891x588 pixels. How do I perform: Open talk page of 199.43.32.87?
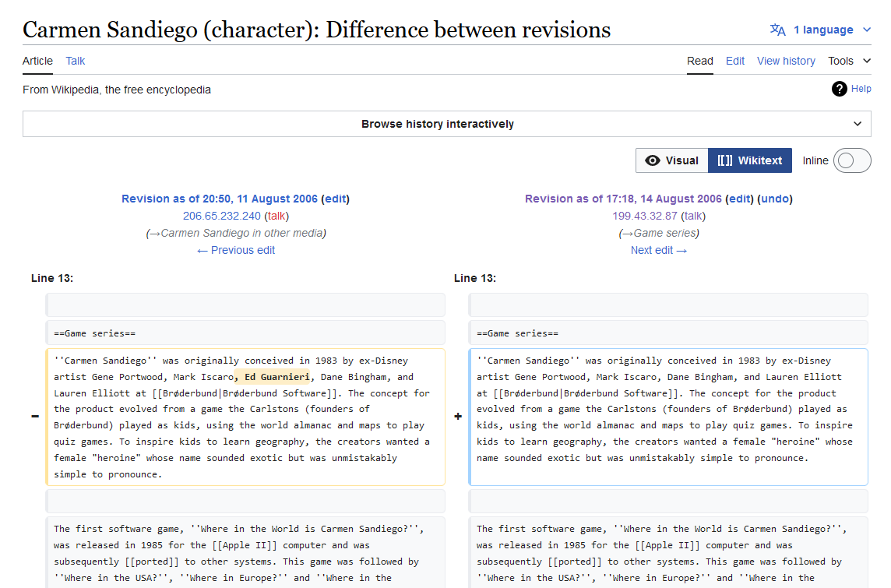(692, 216)
